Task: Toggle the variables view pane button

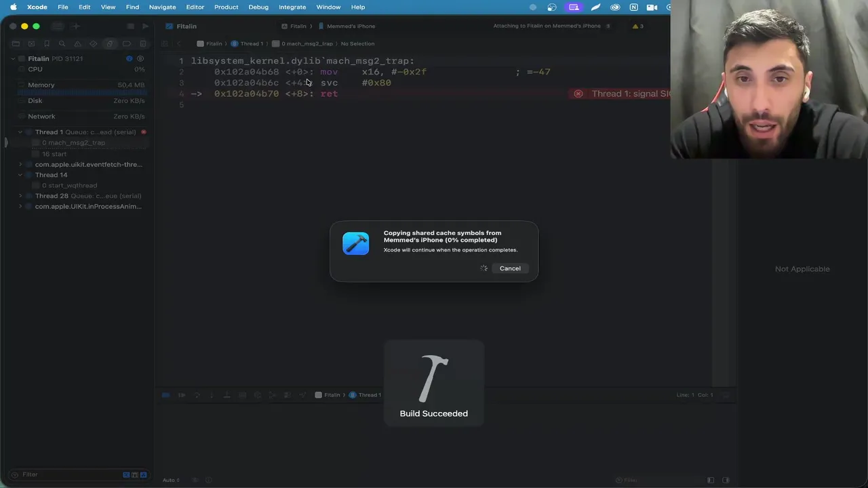Action: 710,480
